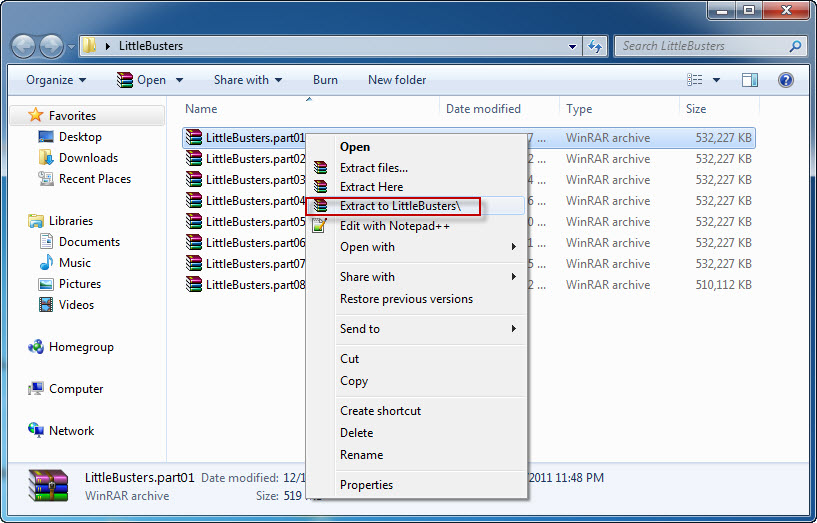
Task: Click the folder icon in address bar
Action: tap(90, 45)
